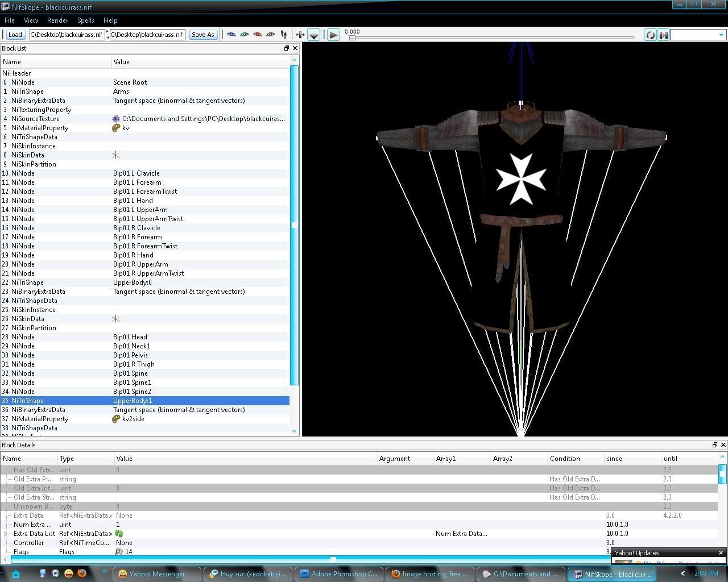Select row 22 NiTriShape UpperBody:0
Viewport: 728px width, 582px height.
[x=145, y=282]
